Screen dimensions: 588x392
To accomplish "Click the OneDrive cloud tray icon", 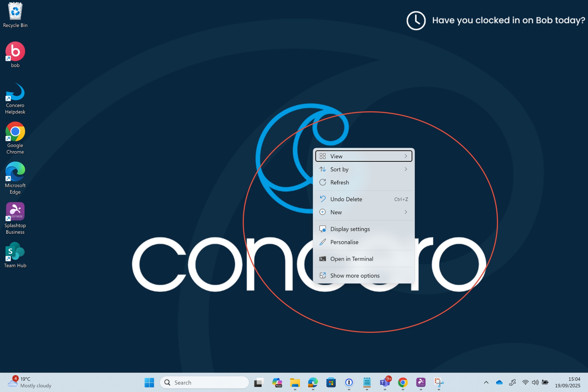I will [x=499, y=382].
